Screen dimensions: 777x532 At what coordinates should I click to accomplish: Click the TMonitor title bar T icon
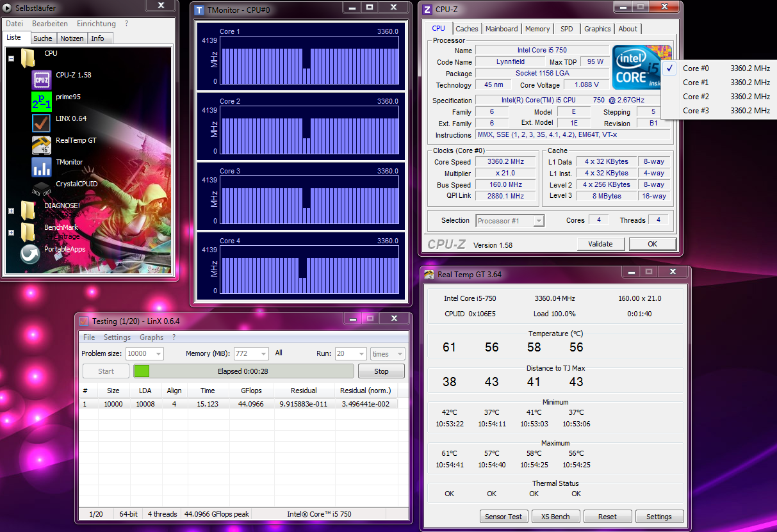[199, 10]
